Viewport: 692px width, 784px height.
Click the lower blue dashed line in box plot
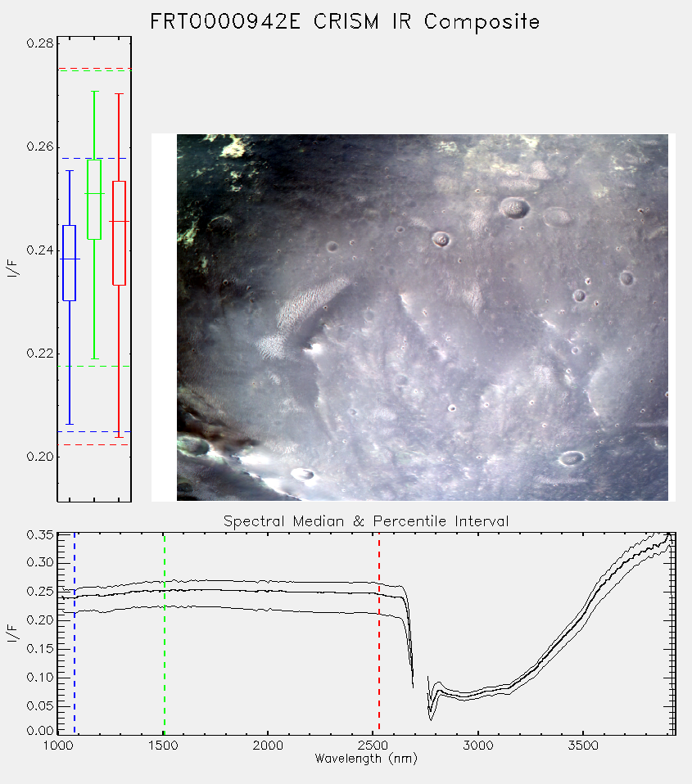coord(94,431)
